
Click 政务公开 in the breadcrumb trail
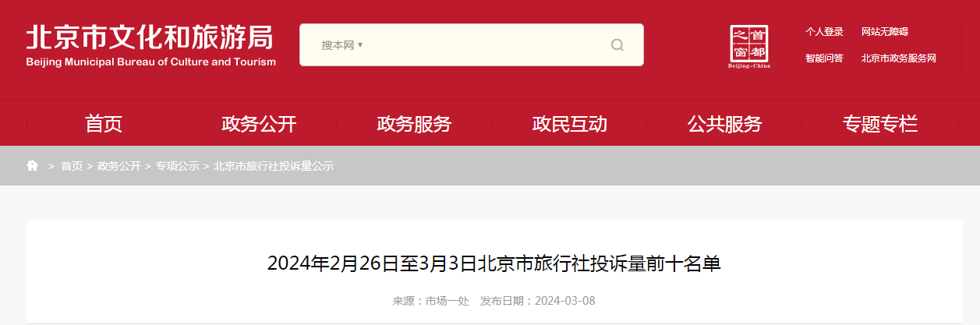(119, 166)
